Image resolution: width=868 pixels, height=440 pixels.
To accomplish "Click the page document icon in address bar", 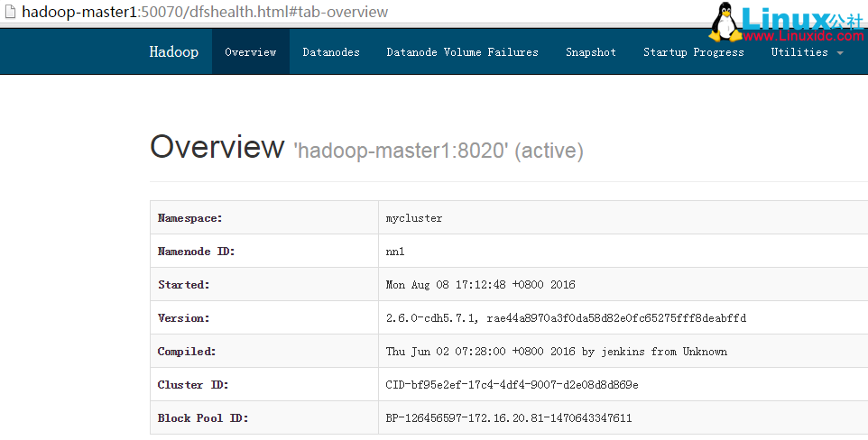I will (x=10, y=12).
